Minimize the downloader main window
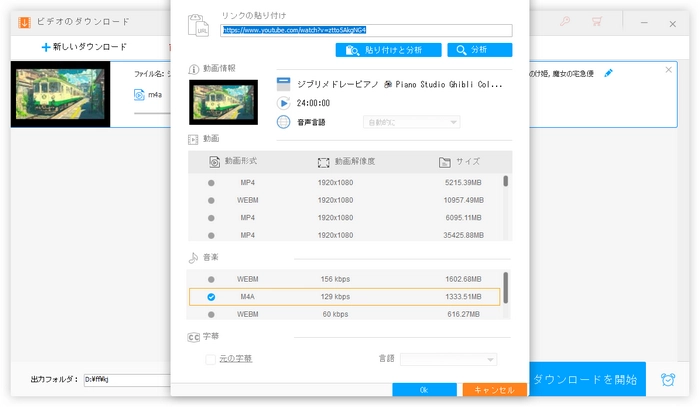Image resolution: width=700 pixels, height=407 pixels. coord(644,22)
